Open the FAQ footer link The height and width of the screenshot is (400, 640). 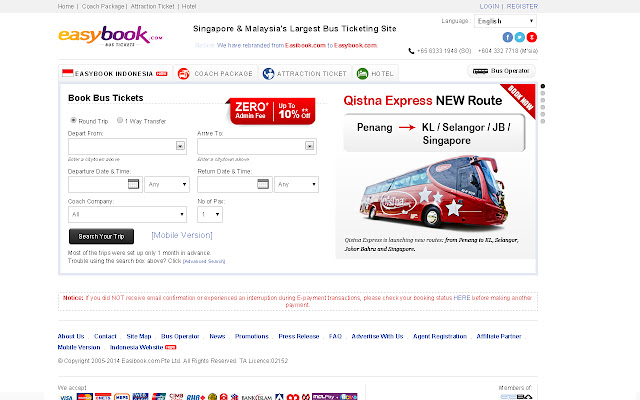pos(335,336)
